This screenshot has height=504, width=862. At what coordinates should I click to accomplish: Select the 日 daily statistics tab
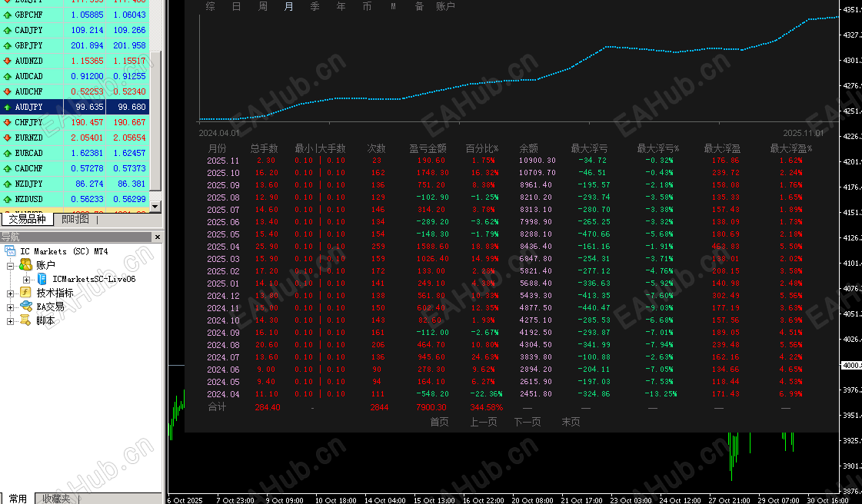[x=236, y=7]
